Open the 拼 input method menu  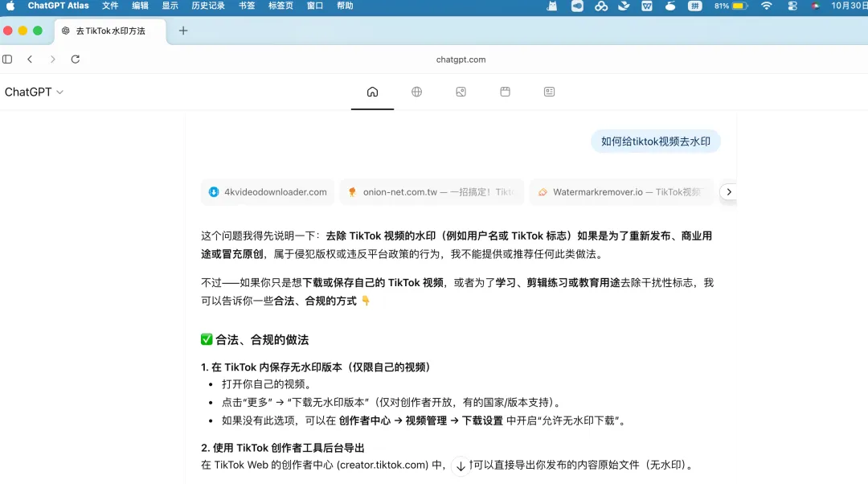click(x=695, y=6)
